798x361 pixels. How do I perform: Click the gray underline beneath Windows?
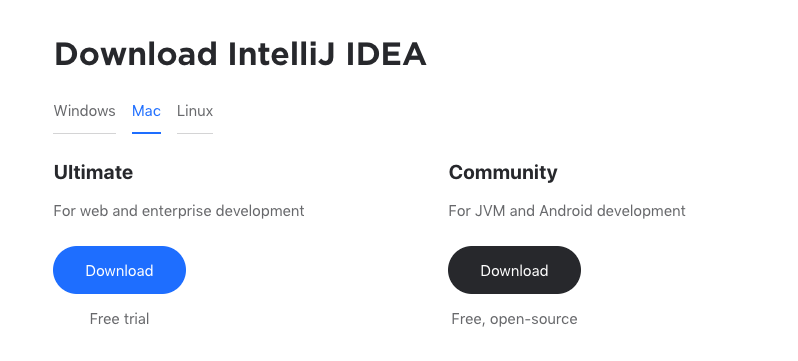pyautogui.click(x=84, y=133)
